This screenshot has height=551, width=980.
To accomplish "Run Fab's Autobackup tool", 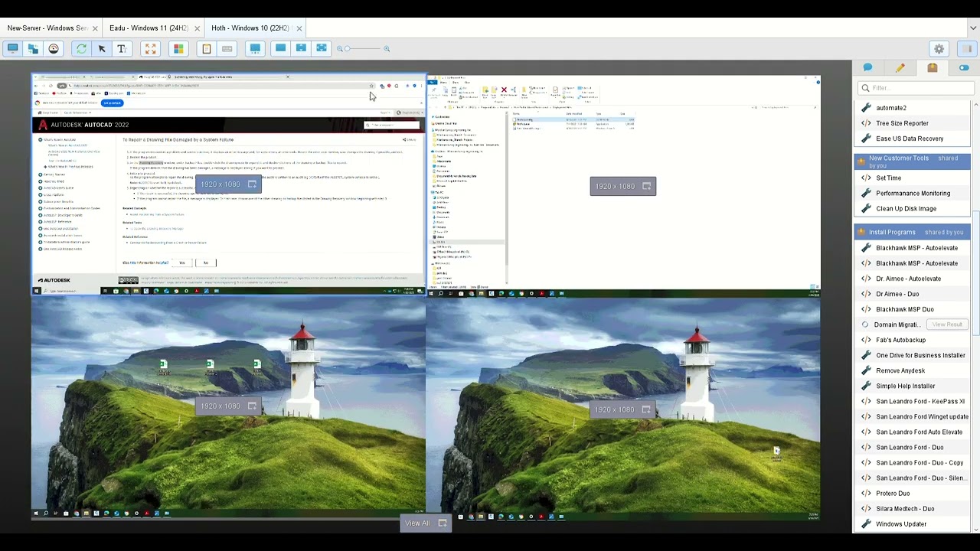I will coord(913,340).
